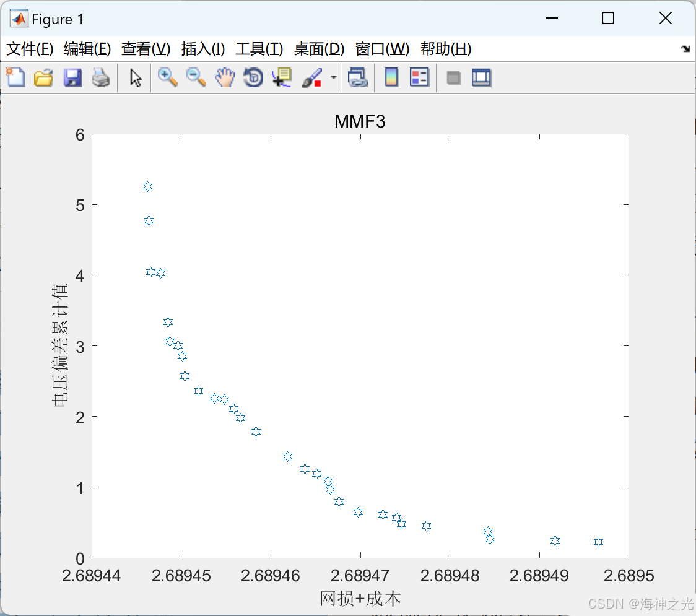Open file using the folder icon
The width and height of the screenshot is (696, 616).
tap(43, 77)
